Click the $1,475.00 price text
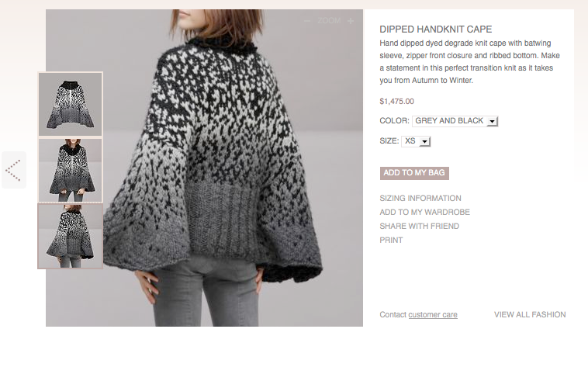 (396, 102)
